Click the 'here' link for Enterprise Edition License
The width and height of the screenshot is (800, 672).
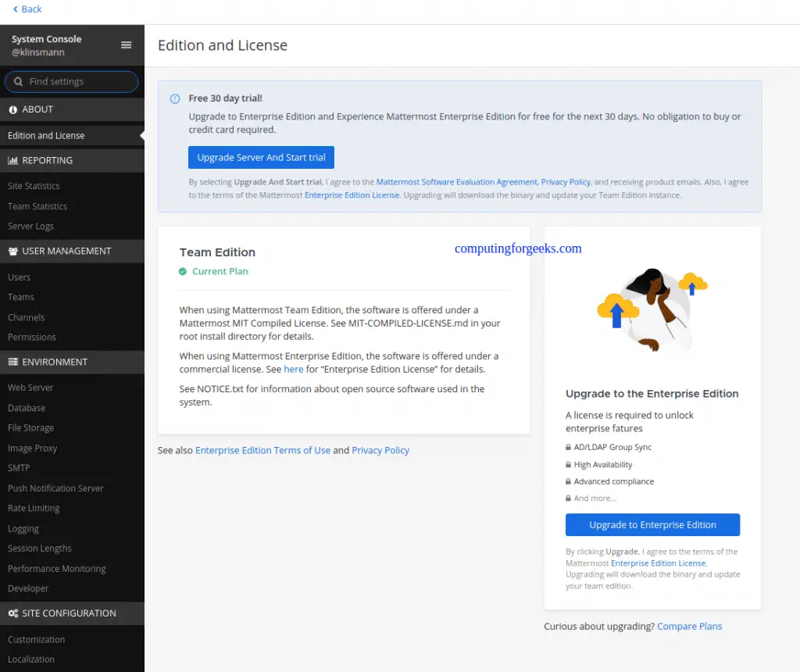click(x=294, y=370)
